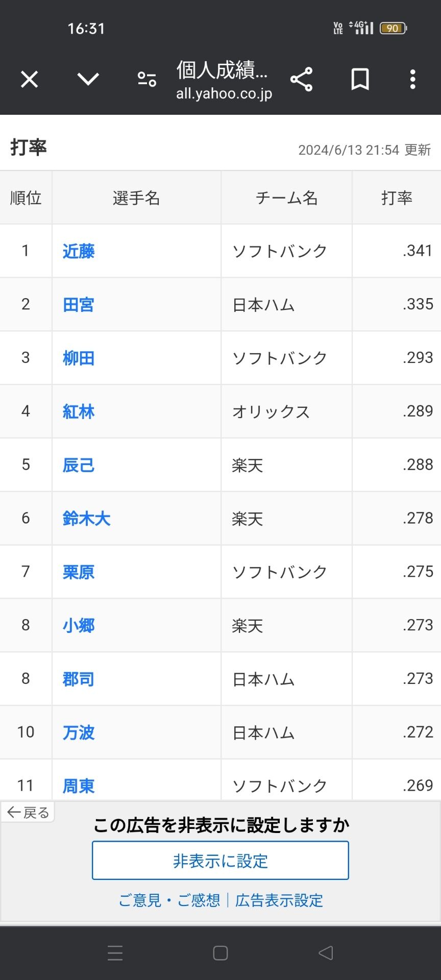Open ご意見・ご感想 feedback link

click(x=169, y=900)
